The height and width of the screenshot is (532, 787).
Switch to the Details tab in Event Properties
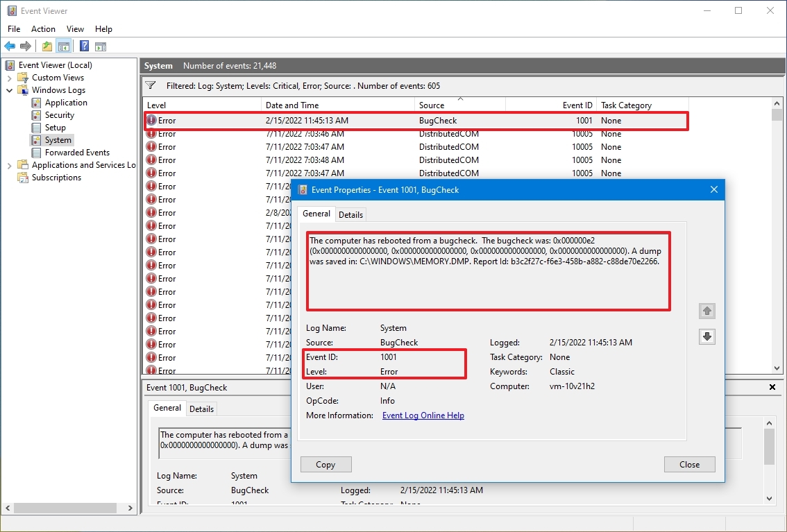point(350,214)
